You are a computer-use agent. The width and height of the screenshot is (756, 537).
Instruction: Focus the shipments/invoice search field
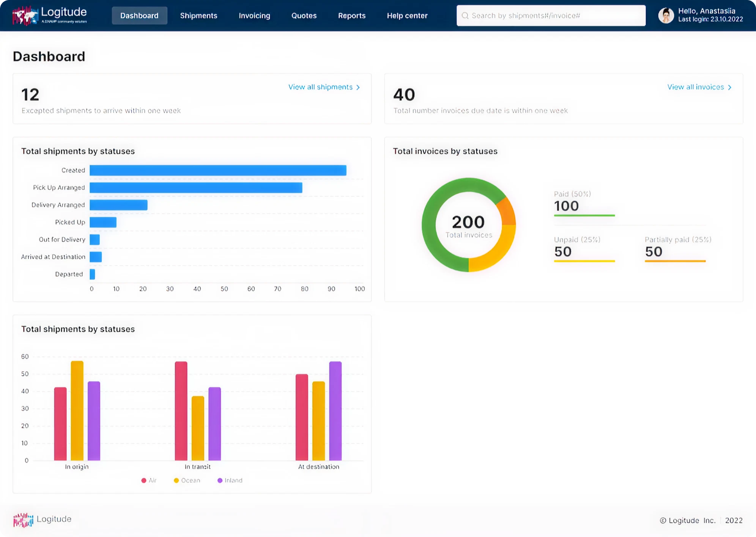click(551, 16)
